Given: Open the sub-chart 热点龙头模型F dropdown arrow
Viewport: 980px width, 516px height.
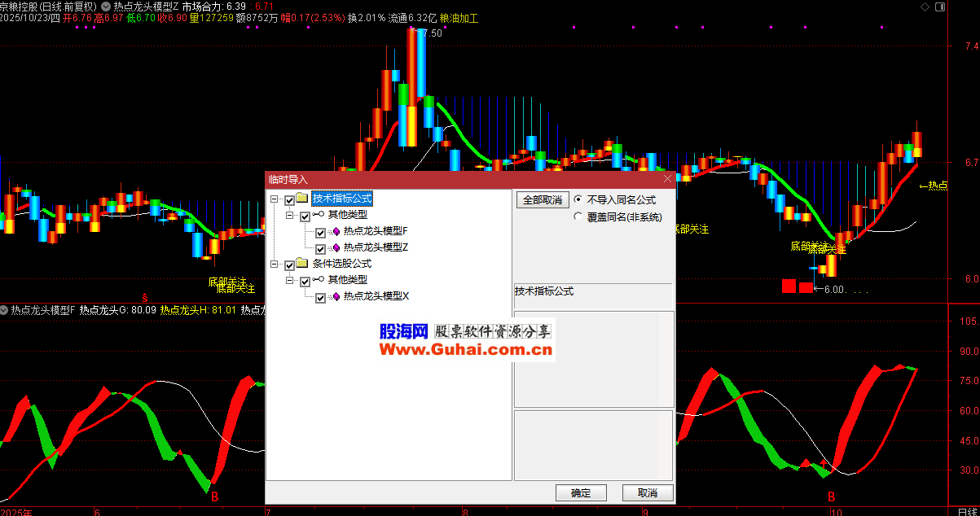Looking at the screenshot, I should tap(5, 310).
